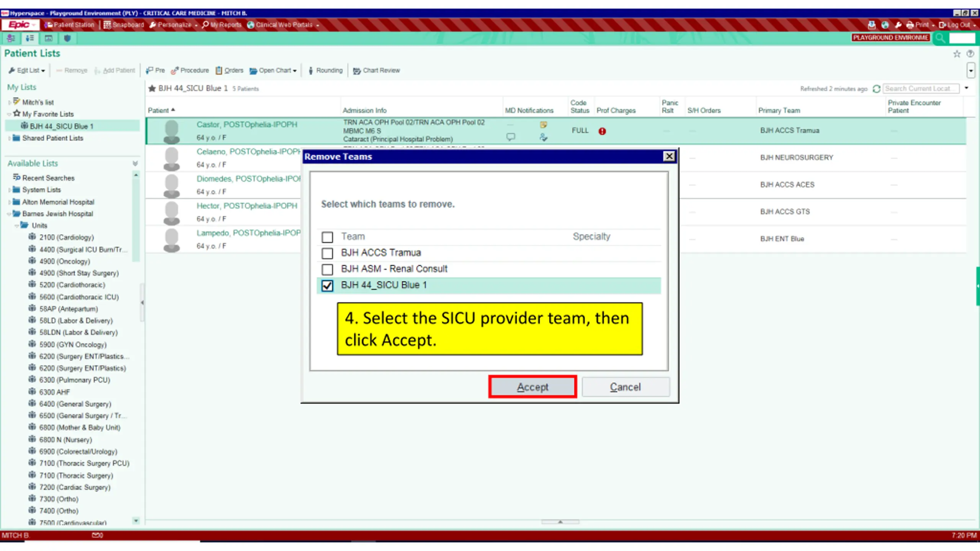Open the Edit List dropdown
Viewport: 980px width, 551px height.
click(x=27, y=70)
